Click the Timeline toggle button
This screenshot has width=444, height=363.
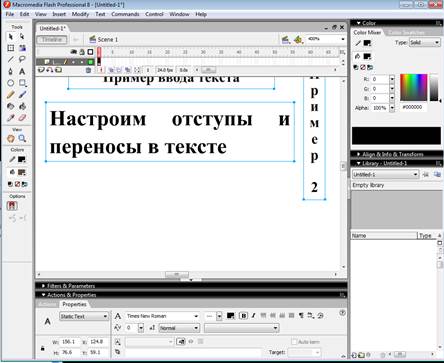coord(52,40)
